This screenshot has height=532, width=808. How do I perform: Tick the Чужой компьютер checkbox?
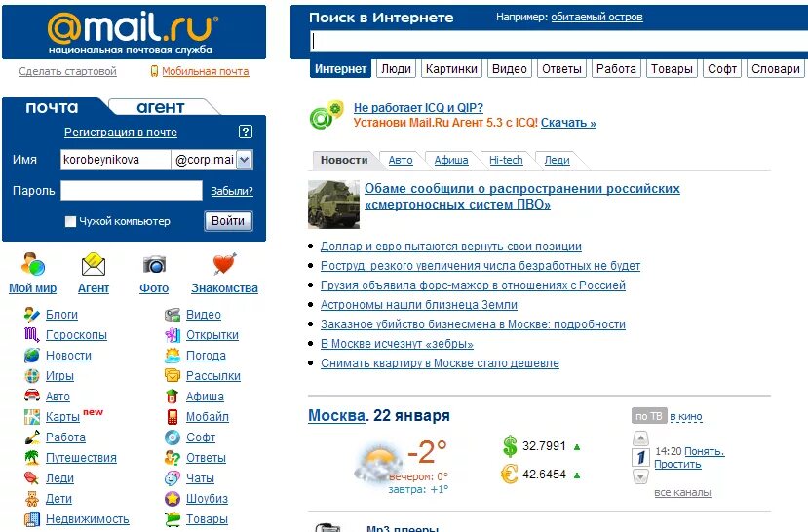click(x=70, y=221)
